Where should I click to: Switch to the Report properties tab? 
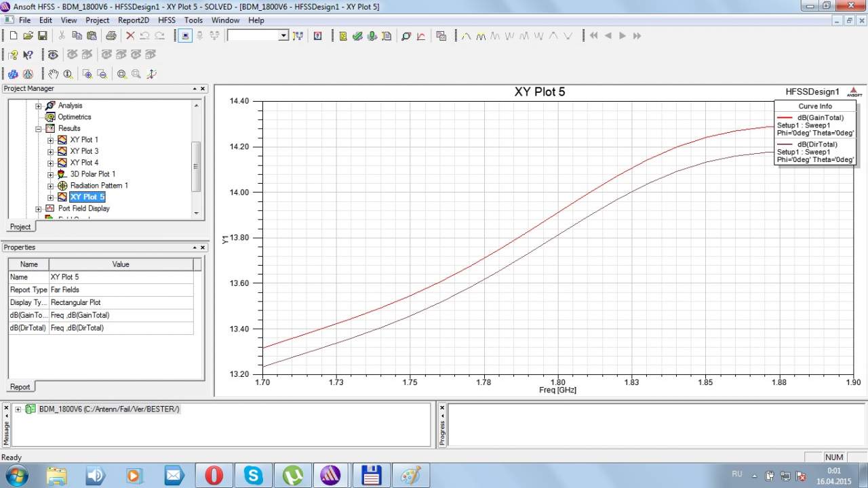click(x=20, y=387)
